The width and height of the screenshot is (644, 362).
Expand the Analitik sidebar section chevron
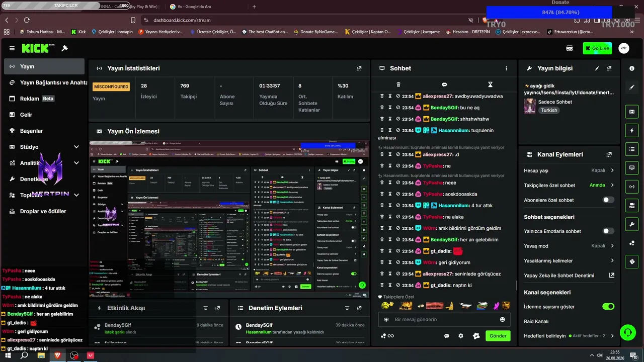click(x=76, y=163)
